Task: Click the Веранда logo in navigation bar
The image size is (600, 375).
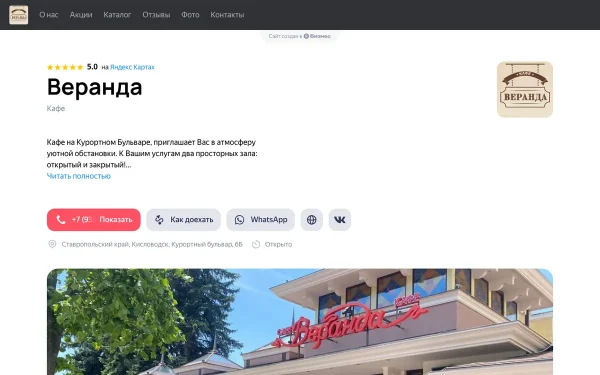Action: [x=18, y=15]
